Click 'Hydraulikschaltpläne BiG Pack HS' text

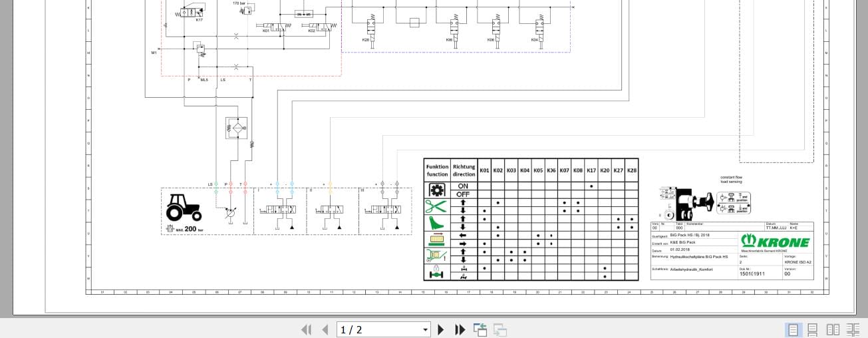699,256
